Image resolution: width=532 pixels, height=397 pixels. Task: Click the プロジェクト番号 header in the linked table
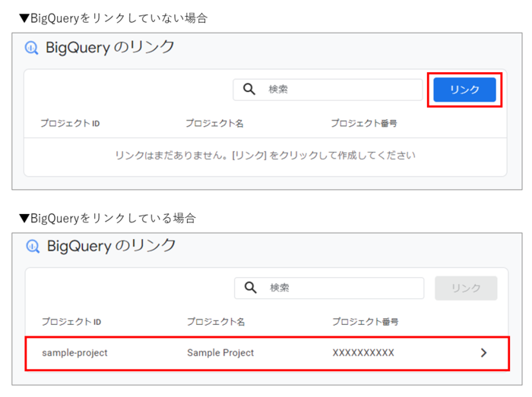pos(366,321)
